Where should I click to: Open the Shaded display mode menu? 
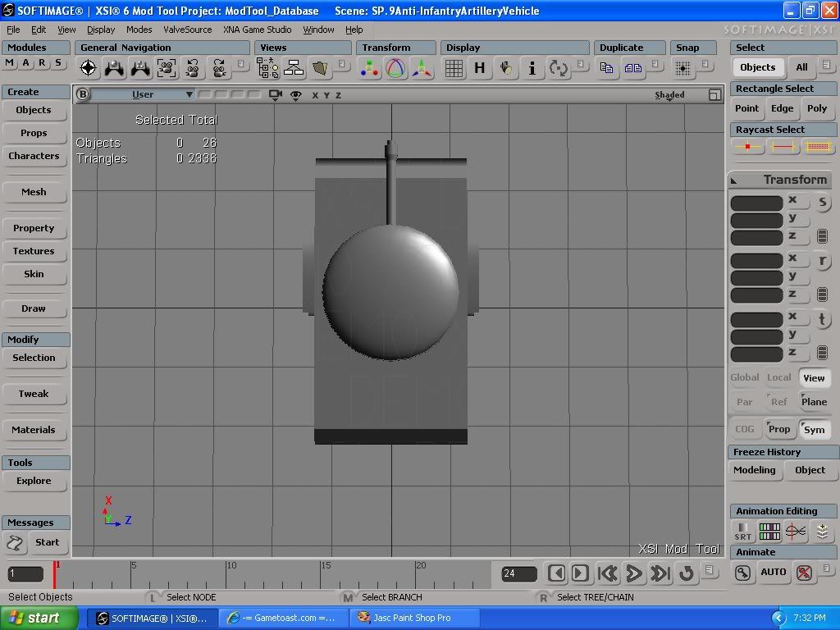pos(669,95)
